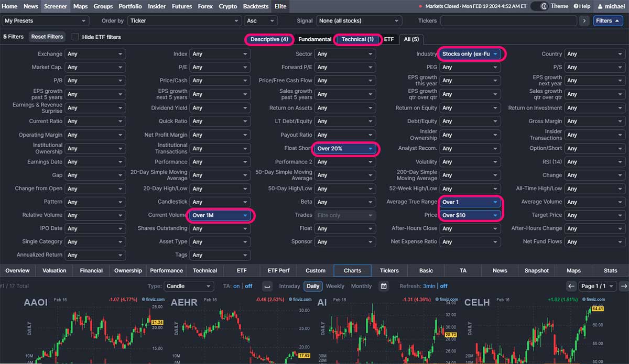Open Maps in top navigation
629x364 pixels.
(81, 6)
